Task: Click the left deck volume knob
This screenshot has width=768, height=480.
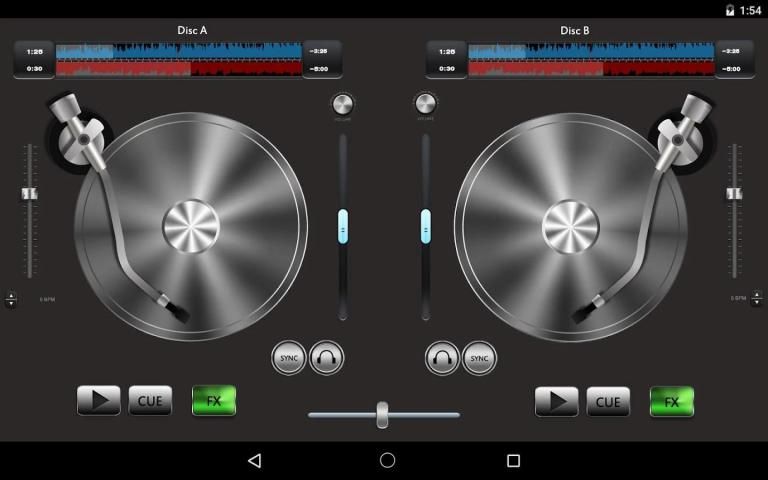Action: click(x=342, y=104)
